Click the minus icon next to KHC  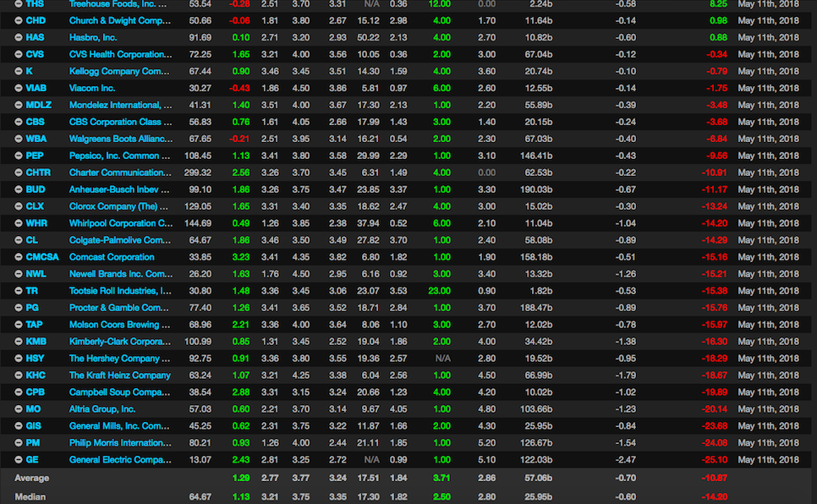pyautogui.click(x=19, y=375)
